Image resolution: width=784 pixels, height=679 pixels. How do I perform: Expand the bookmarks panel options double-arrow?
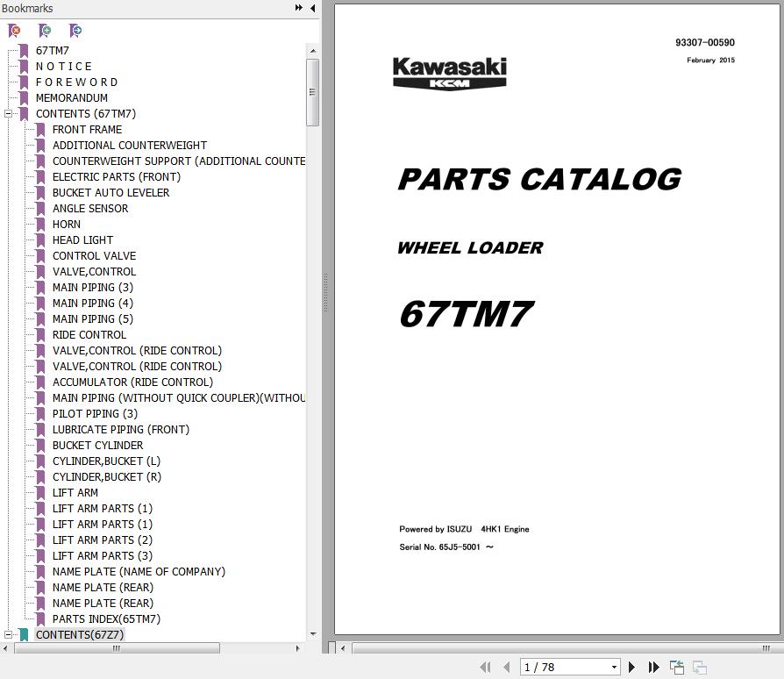pos(298,8)
